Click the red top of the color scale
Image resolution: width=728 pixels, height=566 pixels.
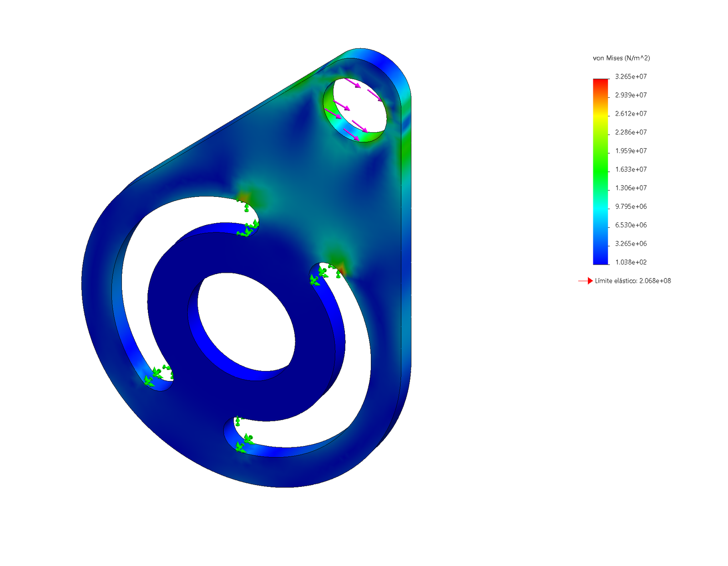[x=601, y=82]
